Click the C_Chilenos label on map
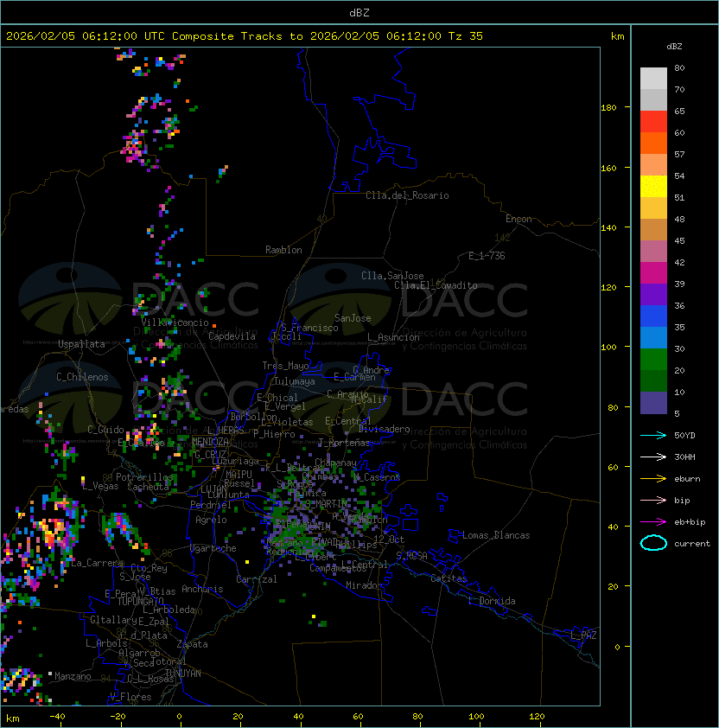This screenshot has width=719, height=728. click(x=82, y=377)
